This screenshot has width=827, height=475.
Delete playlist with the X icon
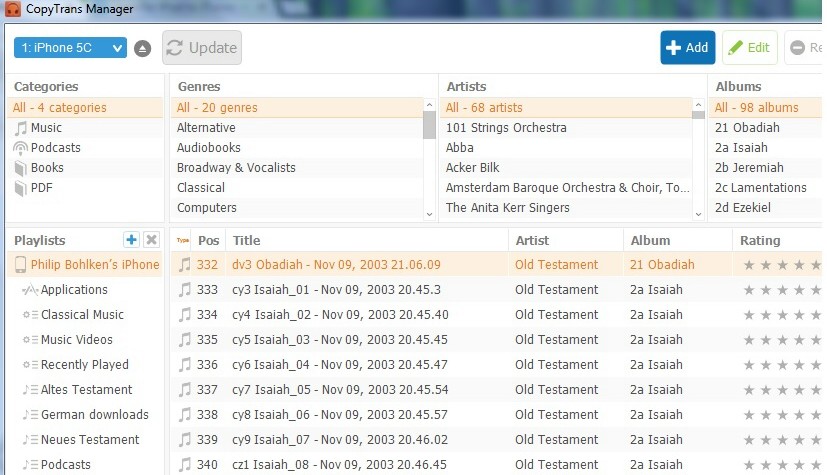click(151, 240)
